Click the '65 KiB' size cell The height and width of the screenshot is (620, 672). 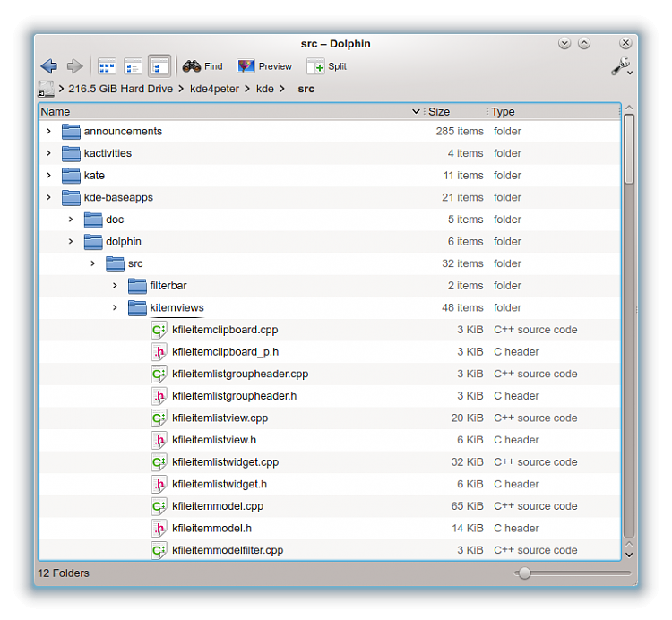467,506
